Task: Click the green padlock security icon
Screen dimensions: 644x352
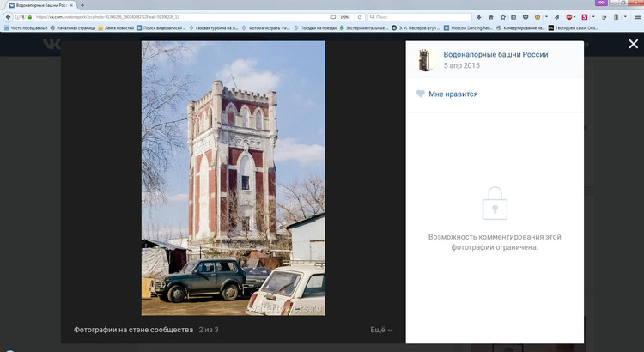Action: [29, 17]
